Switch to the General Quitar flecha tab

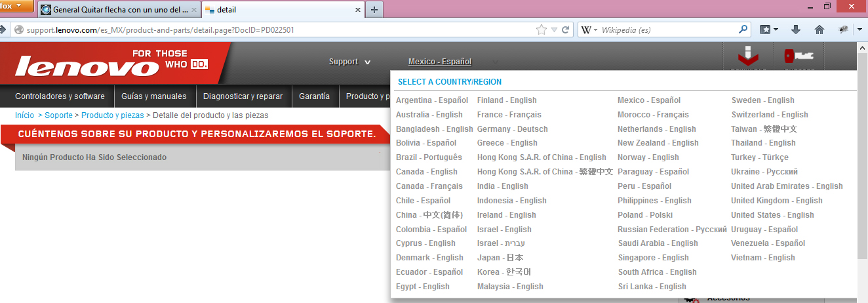tap(119, 10)
